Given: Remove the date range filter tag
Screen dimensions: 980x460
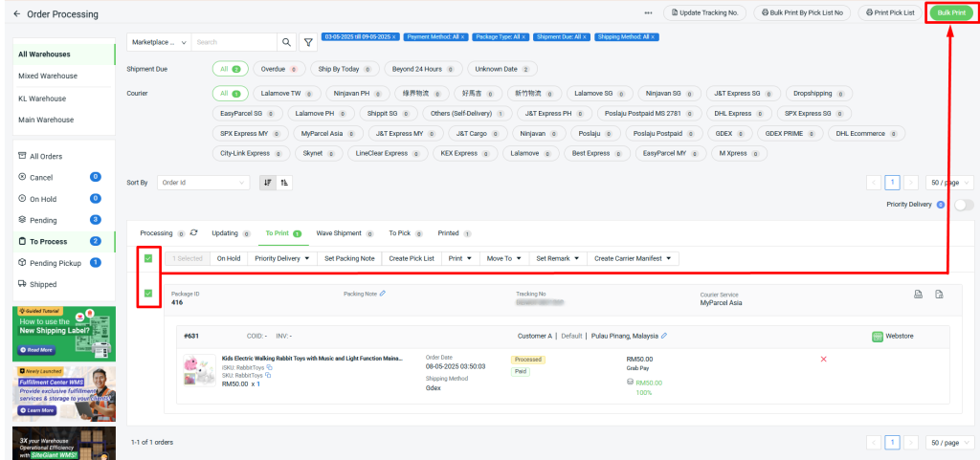Looking at the screenshot, I should (x=393, y=37).
